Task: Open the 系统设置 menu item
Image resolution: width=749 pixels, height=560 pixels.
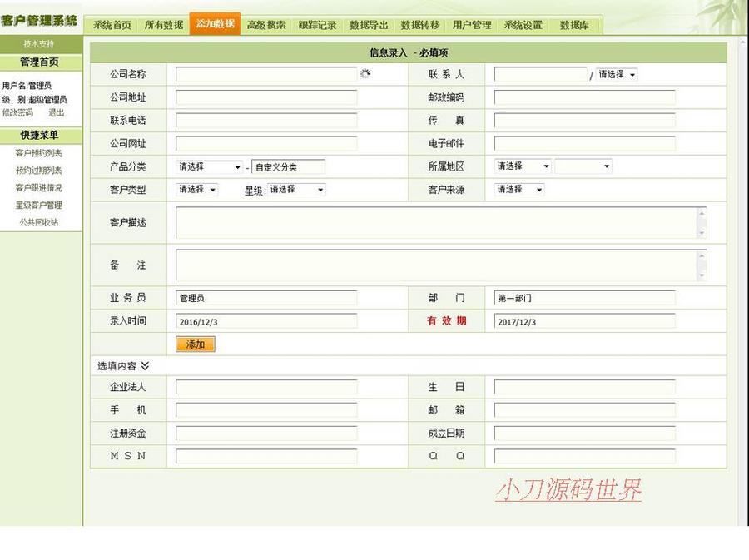Action: [x=523, y=25]
